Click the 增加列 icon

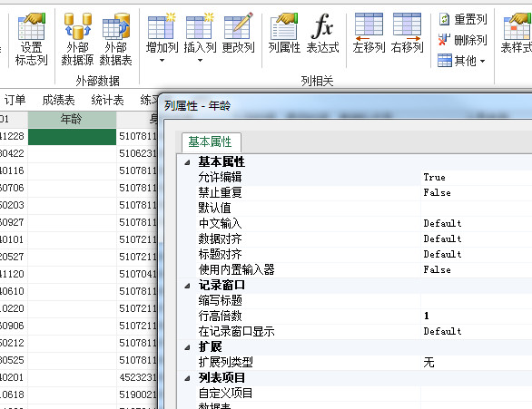point(162,26)
